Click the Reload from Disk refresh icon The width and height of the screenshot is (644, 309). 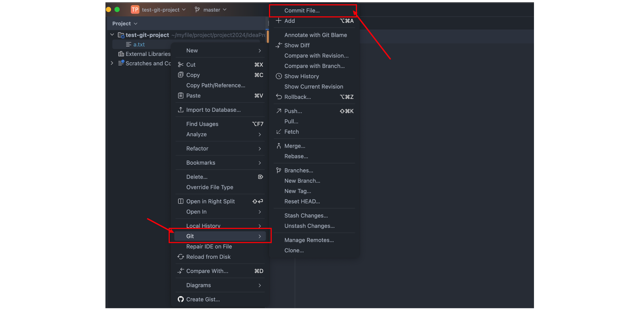pyautogui.click(x=181, y=257)
